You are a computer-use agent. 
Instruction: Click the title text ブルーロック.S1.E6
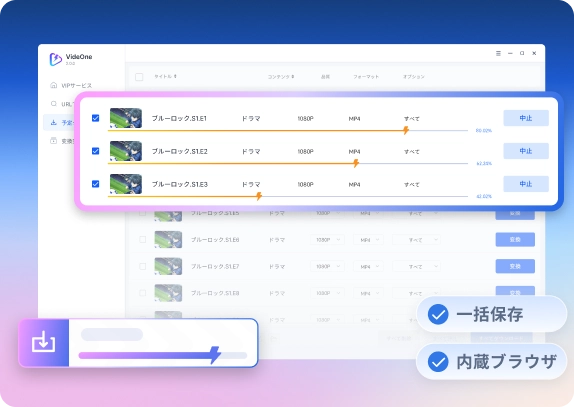coord(215,240)
